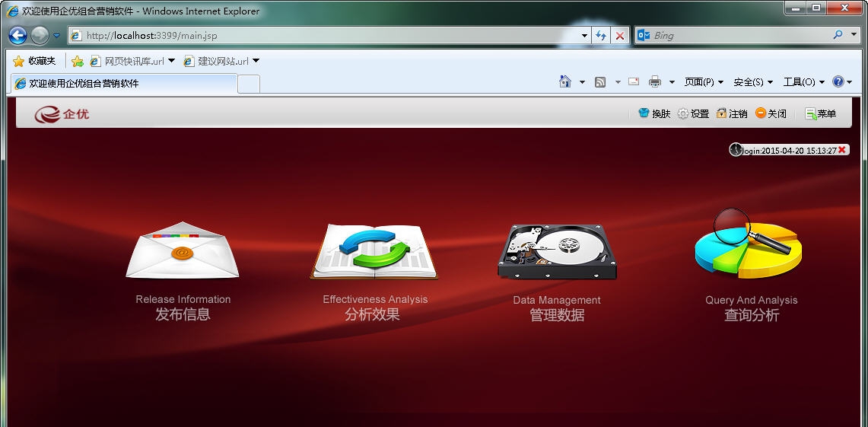Click the search magnifier button

[x=838, y=35]
